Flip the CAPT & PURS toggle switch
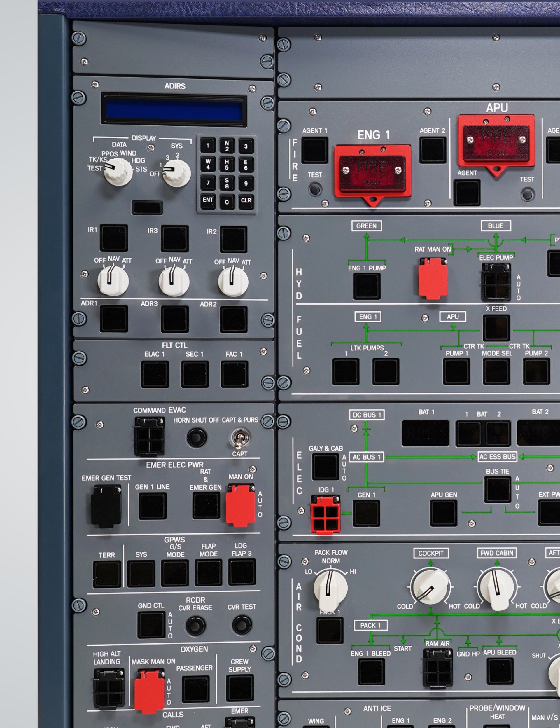Image resolution: width=560 pixels, height=728 pixels. [x=239, y=439]
